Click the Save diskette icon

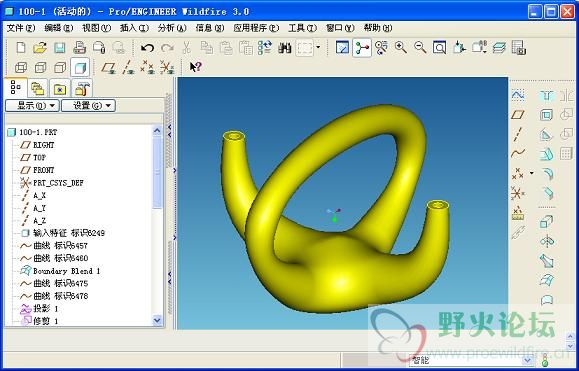(59, 48)
